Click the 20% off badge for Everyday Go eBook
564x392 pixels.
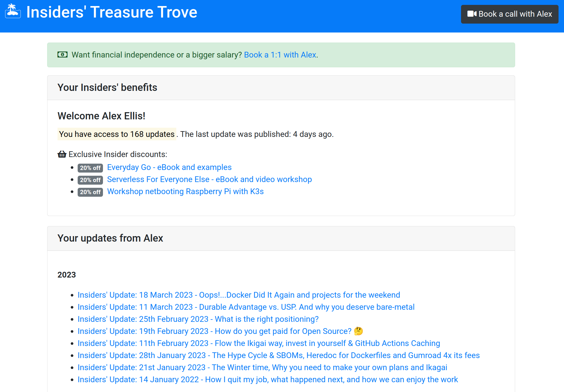point(90,167)
